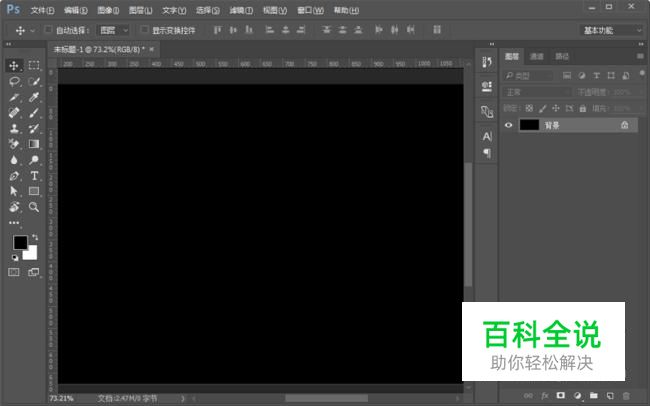Screen dimensions: 650x406
Task: Enable the 自动选择 checkbox
Action: point(48,30)
